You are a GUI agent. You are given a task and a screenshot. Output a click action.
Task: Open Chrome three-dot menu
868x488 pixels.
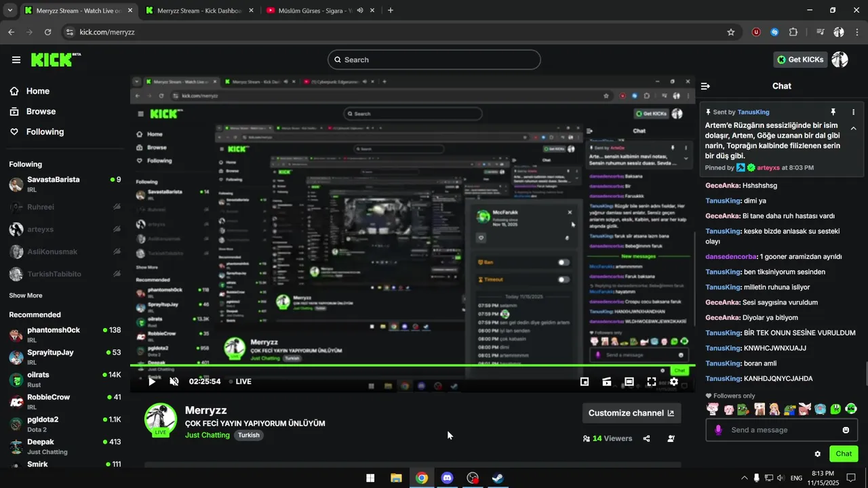(856, 32)
